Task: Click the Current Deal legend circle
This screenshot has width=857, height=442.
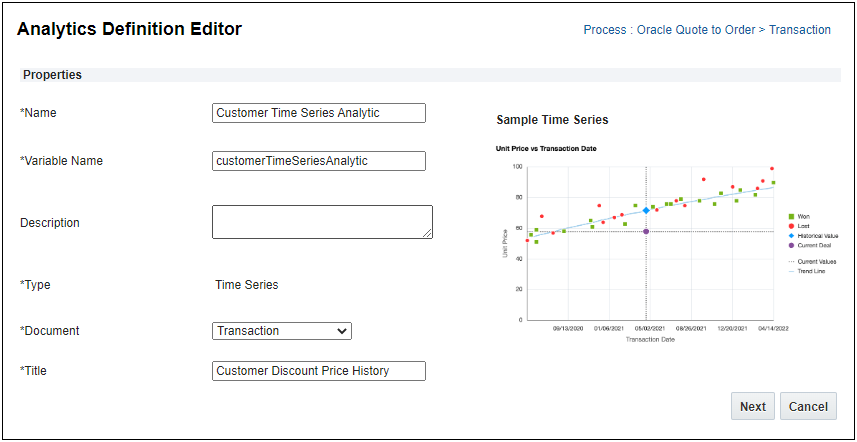Action: 791,245
